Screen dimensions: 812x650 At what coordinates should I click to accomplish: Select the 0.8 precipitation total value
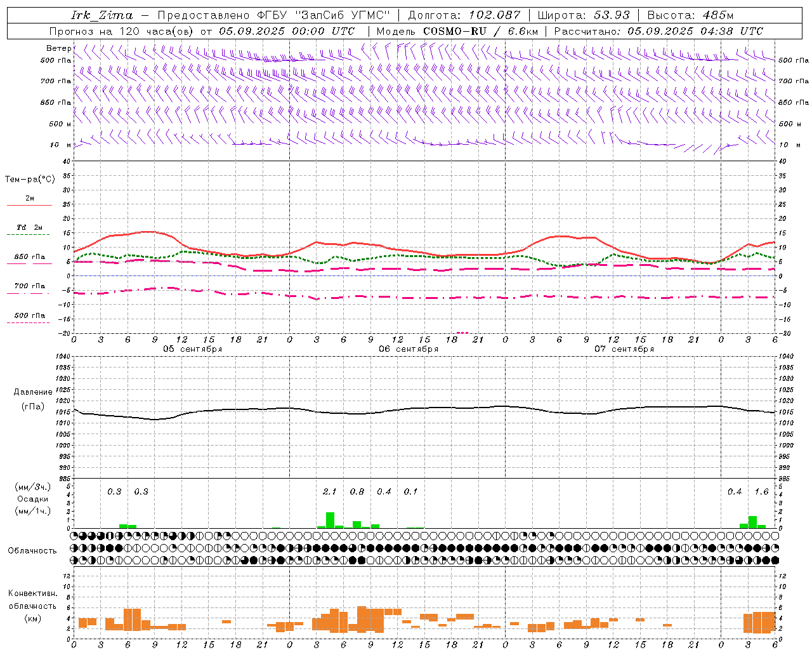point(357,492)
